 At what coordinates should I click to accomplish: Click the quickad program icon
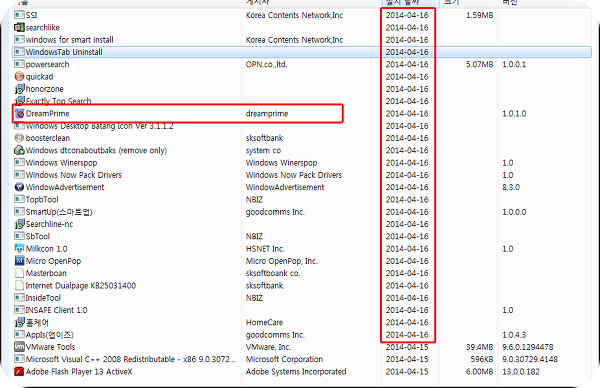click(19, 77)
